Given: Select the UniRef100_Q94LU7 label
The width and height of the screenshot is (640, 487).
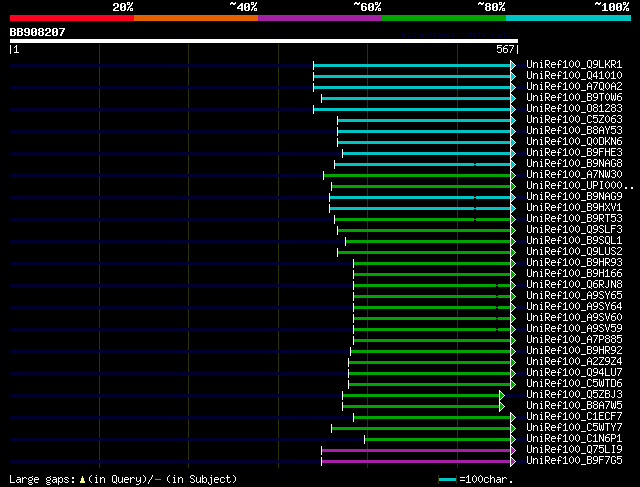Looking at the screenshot, I should pos(574,373).
